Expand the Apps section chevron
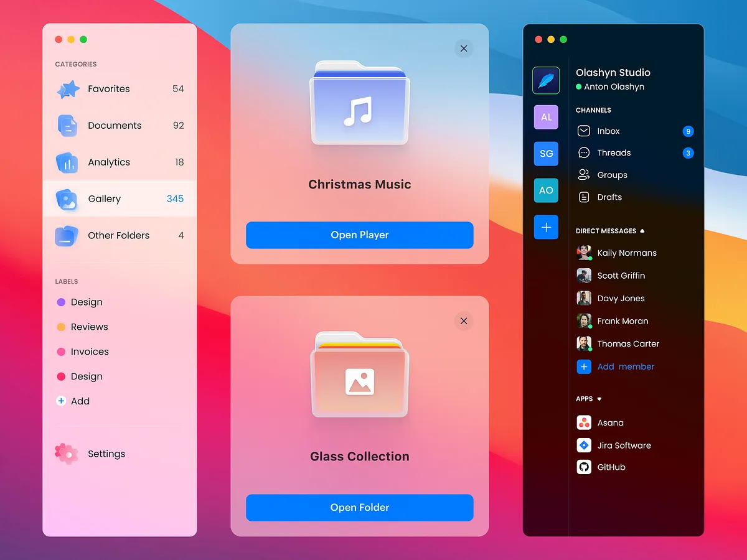Viewport: 747px width, 560px height. pos(599,399)
